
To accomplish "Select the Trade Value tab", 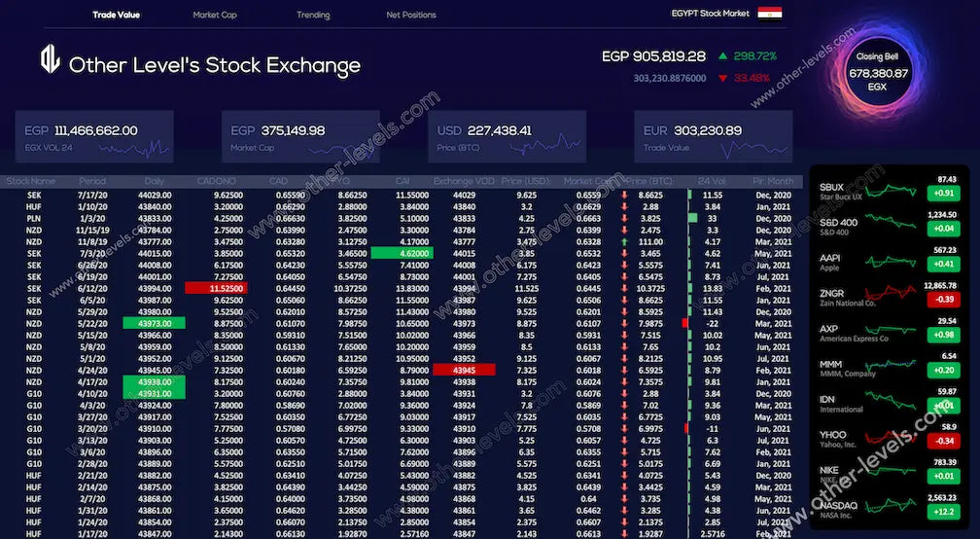I will [x=117, y=15].
